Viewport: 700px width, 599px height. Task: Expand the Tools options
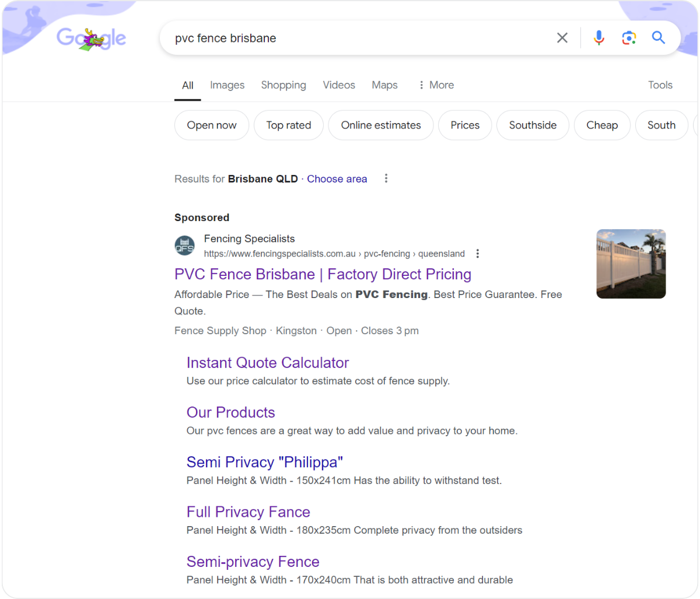pos(660,85)
